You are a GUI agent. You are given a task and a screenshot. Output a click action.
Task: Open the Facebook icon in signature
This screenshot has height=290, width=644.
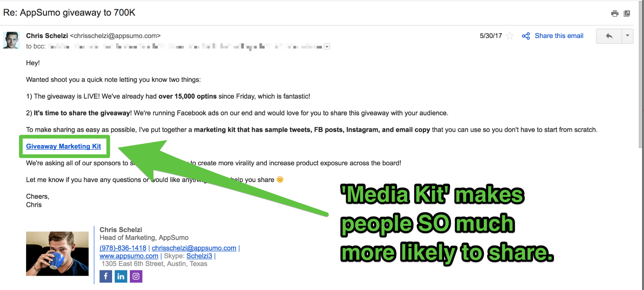tap(106, 276)
